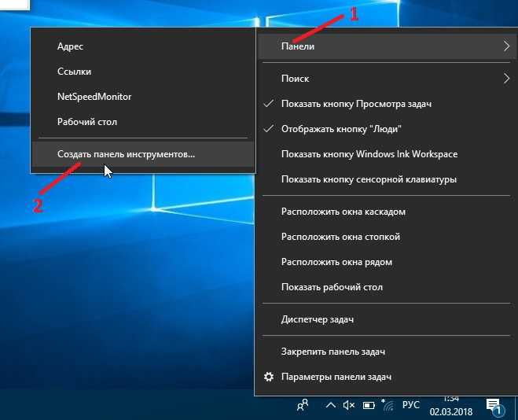Show hidden tray icons chevron

pyautogui.click(x=330, y=405)
